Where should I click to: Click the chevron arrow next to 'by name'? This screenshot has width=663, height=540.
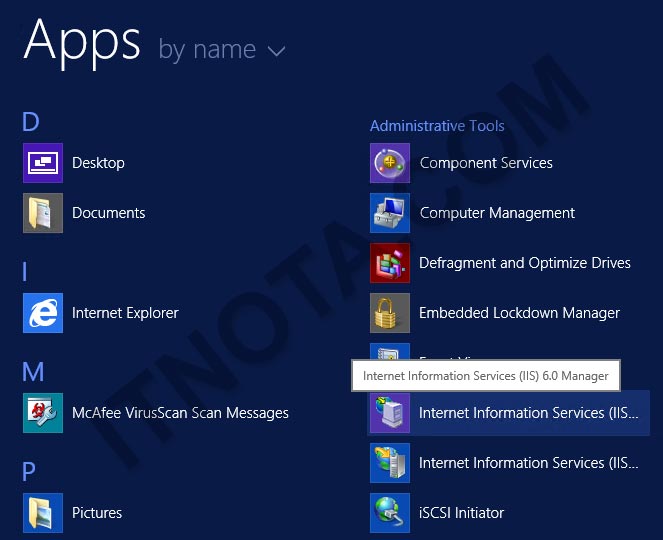pyautogui.click(x=277, y=52)
